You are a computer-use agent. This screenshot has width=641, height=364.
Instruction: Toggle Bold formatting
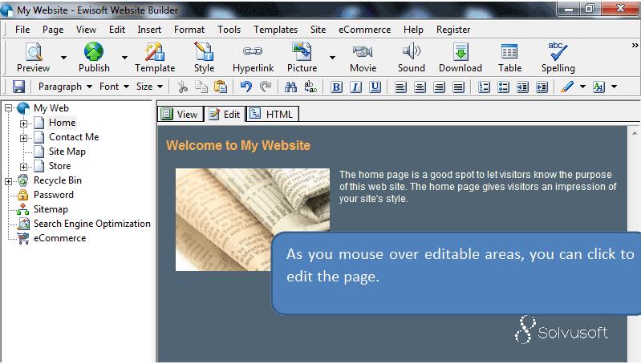(x=336, y=87)
